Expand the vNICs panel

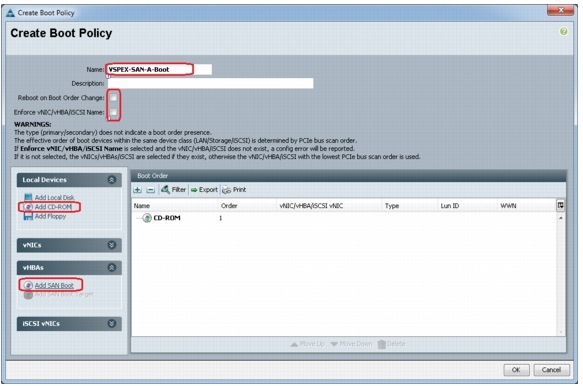[x=112, y=245]
